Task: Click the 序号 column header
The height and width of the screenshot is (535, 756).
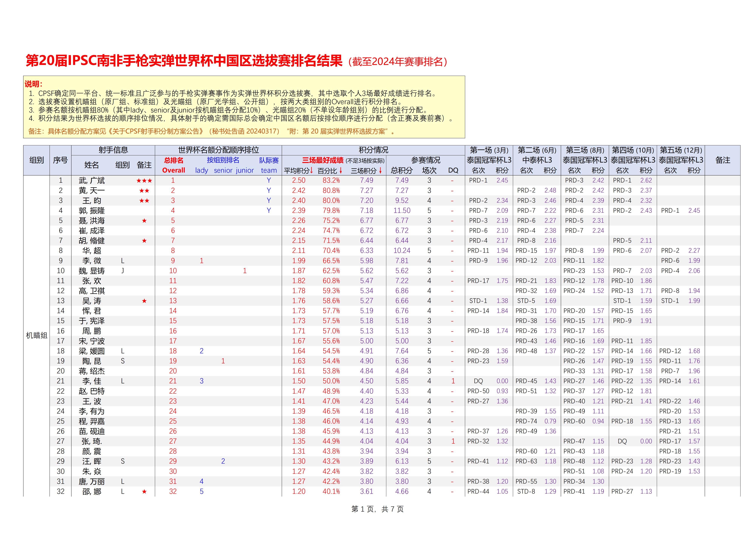Action: click(x=60, y=160)
